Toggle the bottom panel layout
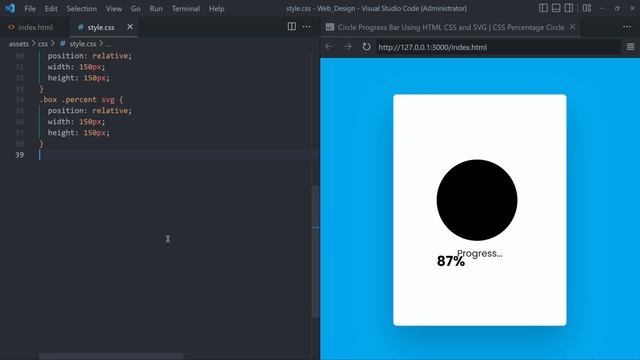Viewport: 640px width, 360px height. [x=556, y=8]
